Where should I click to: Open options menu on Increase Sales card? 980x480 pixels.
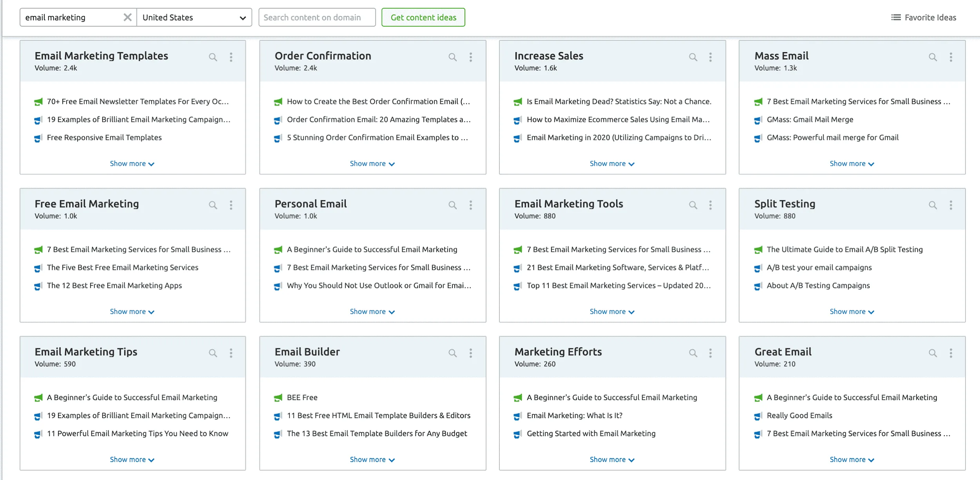710,57
